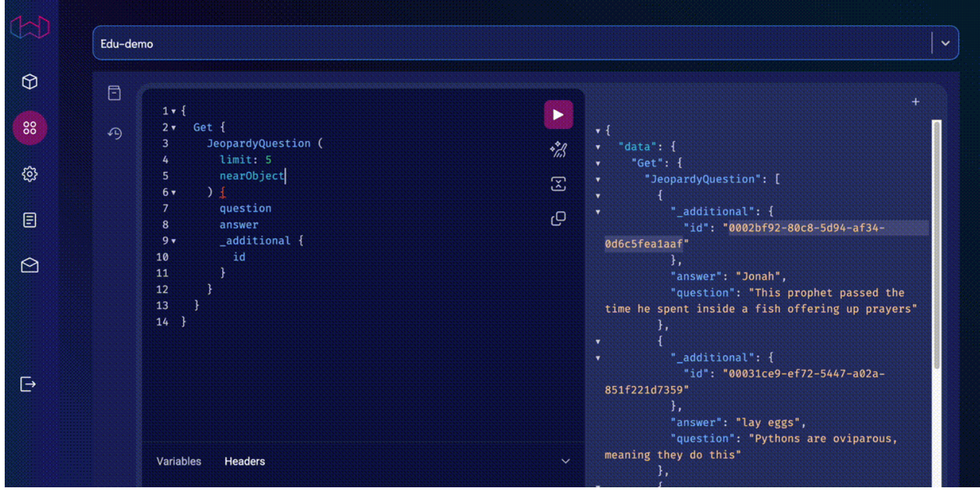This screenshot has width=980, height=490.
Task: Click the log out icon in sidebar
Action: [28, 384]
